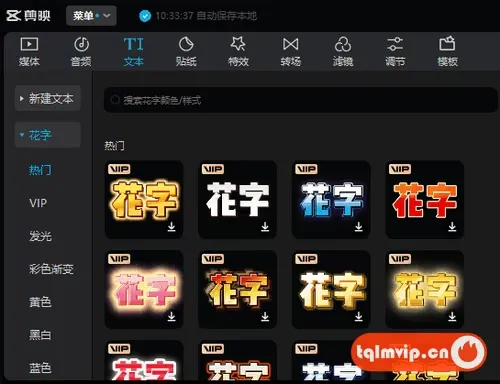The width and height of the screenshot is (500, 384).
Task: Click the 剪映 app logo
Action: click(28, 16)
